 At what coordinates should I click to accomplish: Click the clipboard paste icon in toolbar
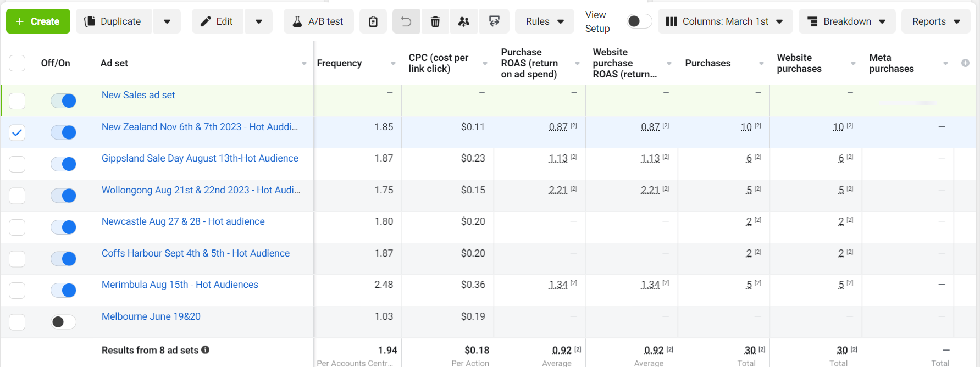(x=373, y=21)
